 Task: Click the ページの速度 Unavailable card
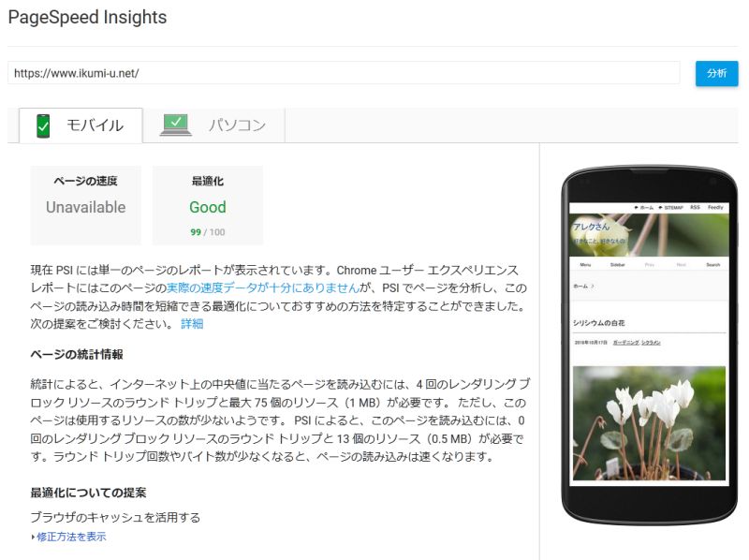pyautogui.click(x=86, y=205)
